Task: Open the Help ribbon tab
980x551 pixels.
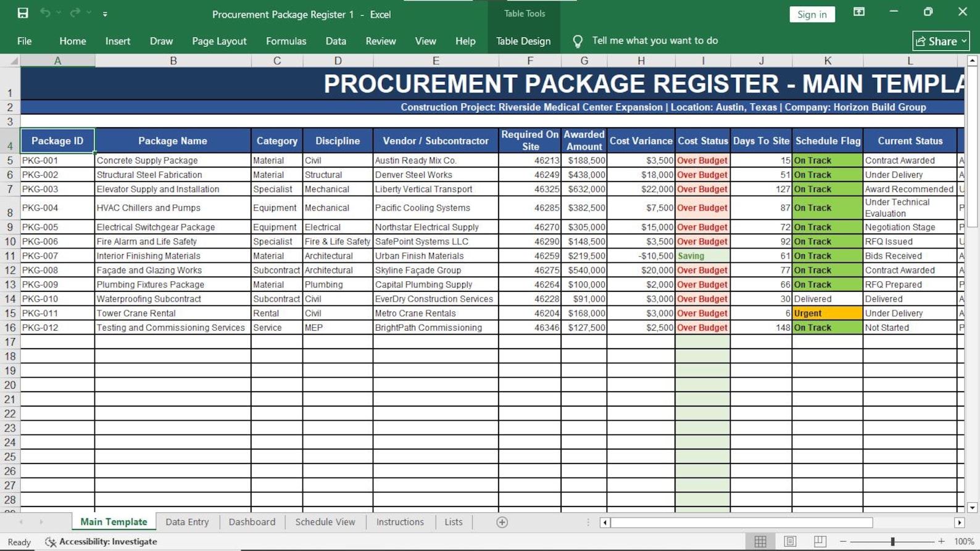Action: (x=465, y=41)
